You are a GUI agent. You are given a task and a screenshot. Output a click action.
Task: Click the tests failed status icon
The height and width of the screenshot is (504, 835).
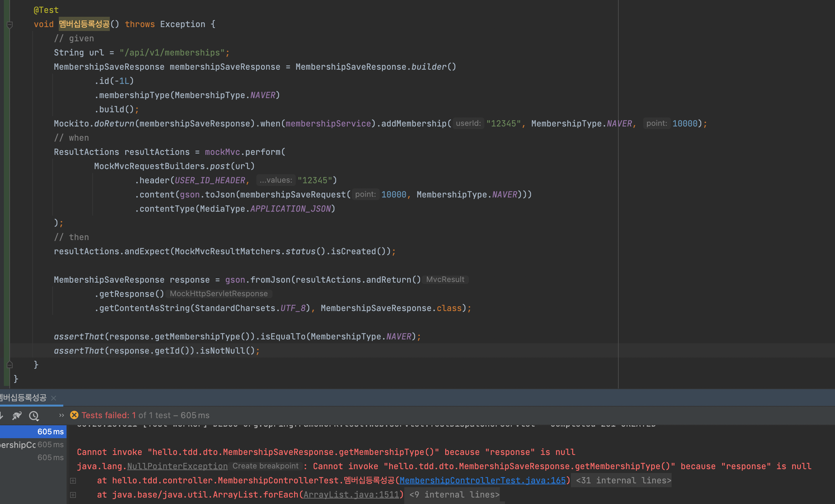pyautogui.click(x=74, y=415)
